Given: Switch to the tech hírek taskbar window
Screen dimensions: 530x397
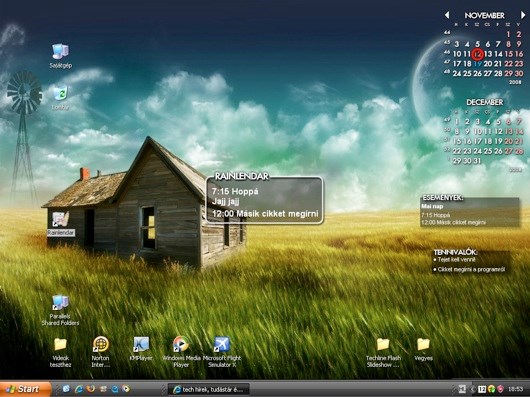Looking at the screenshot, I should 209,389.
